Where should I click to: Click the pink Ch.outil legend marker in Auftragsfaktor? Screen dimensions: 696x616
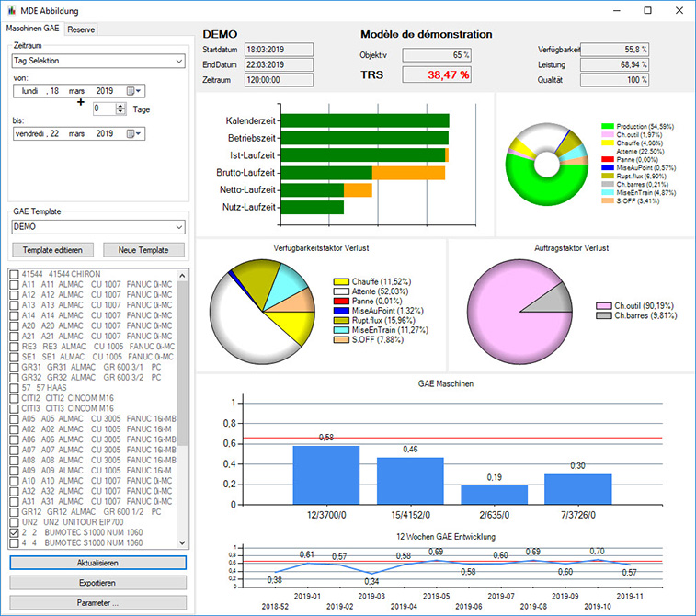603,304
